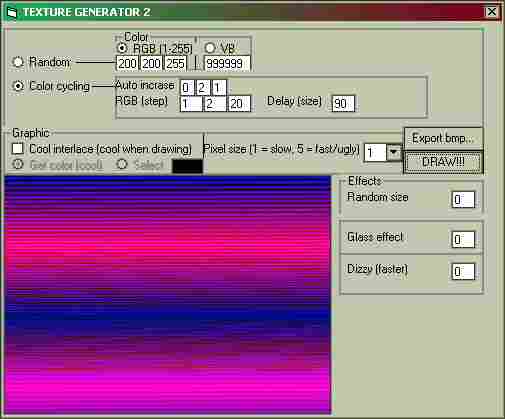Select the Color cycling option

(18, 86)
